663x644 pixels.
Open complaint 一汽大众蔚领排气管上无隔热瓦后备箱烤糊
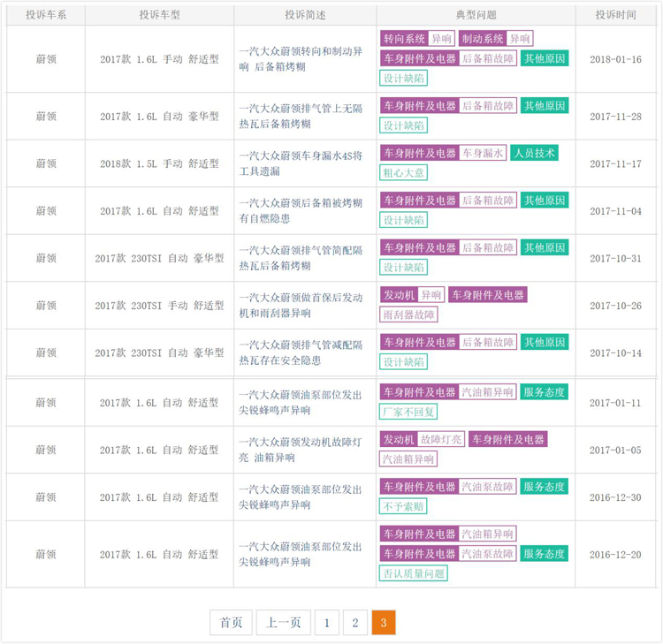click(301, 117)
